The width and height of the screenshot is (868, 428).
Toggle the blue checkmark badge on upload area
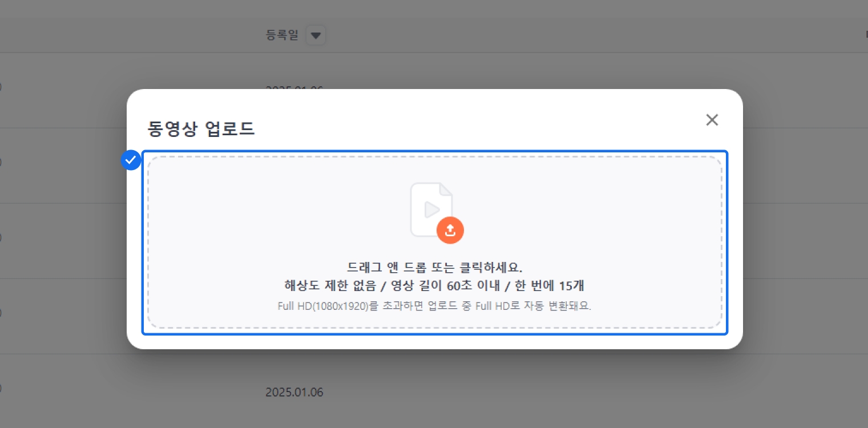[131, 160]
